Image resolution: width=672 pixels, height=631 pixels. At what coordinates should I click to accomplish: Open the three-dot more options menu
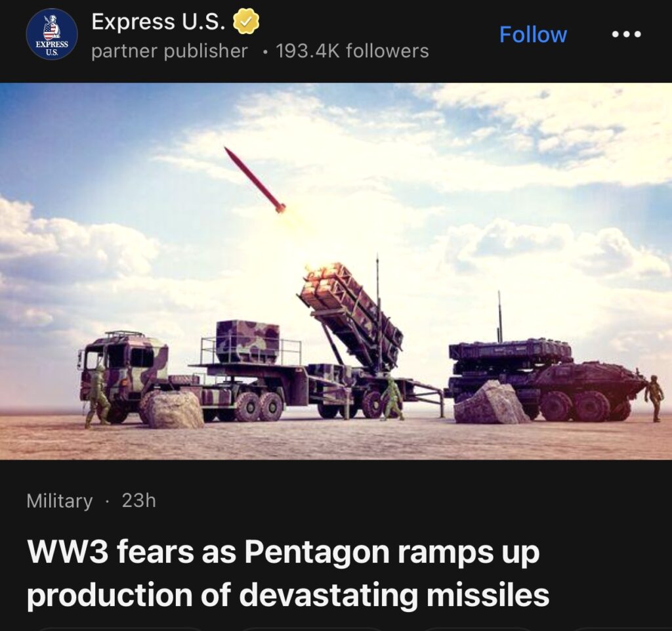626,34
